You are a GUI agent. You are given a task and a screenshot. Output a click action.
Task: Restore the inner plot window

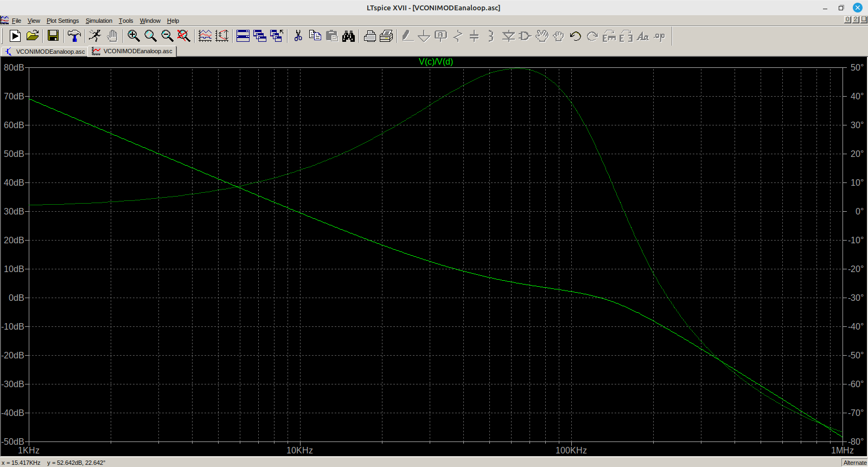856,20
